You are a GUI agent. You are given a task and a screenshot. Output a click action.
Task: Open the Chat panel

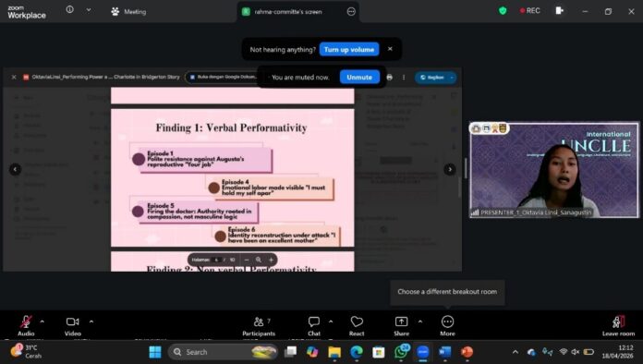(x=314, y=326)
